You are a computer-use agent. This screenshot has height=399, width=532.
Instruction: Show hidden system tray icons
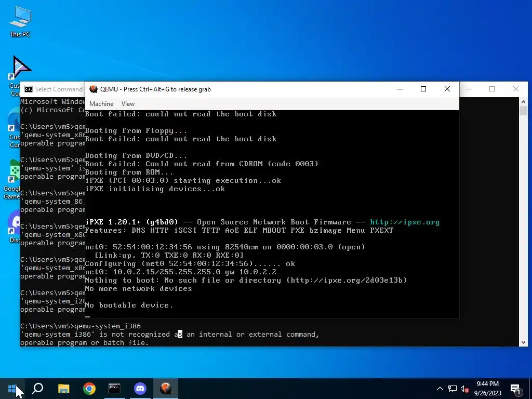pyautogui.click(x=440, y=389)
